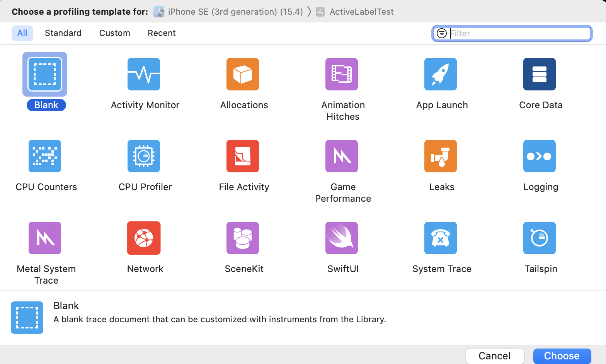Image resolution: width=606 pixels, height=364 pixels.
Task: Select the Activity Monitor template icon
Action: pyautogui.click(x=144, y=74)
